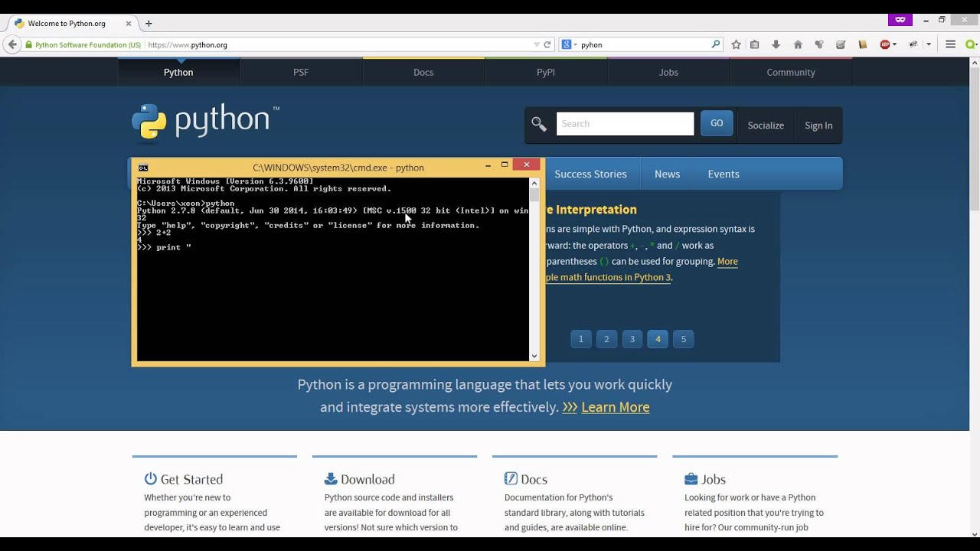Open the PyPI top nav tab
This screenshot has width=980, height=551.
(546, 72)
